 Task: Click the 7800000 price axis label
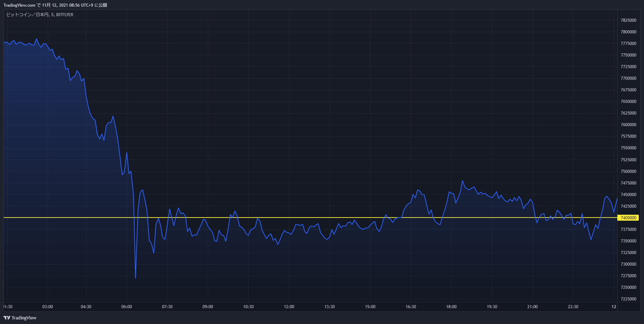[x=629, y=32]
